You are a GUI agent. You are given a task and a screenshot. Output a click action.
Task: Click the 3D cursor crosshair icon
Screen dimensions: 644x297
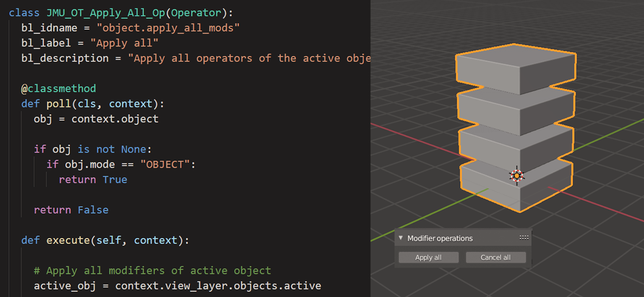point(517,175)
